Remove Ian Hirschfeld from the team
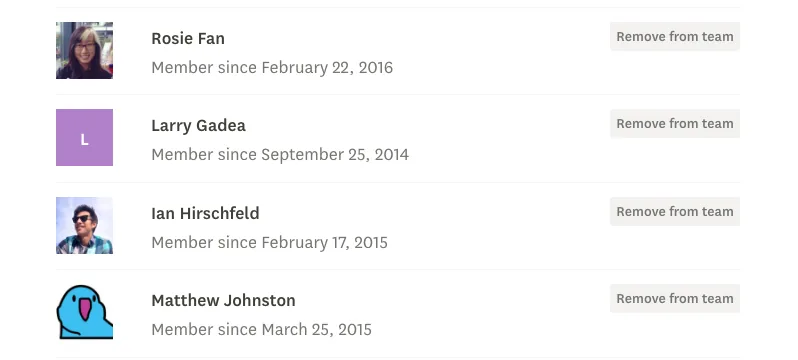 tap(675, 212)
